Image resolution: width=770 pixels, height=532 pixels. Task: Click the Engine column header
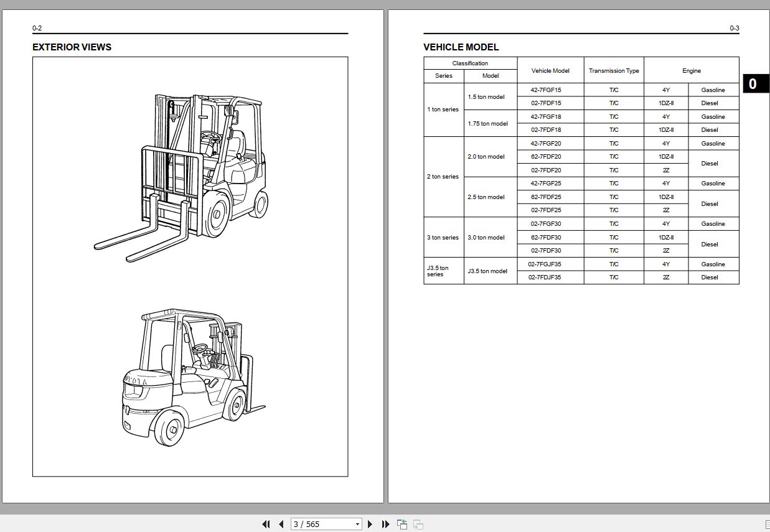pos(692,70)
